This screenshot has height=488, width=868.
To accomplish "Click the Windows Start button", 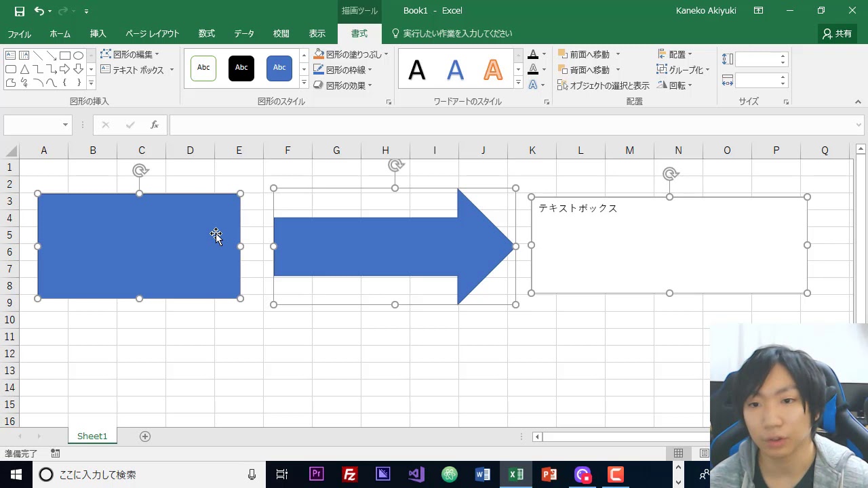I will [16, 474].
